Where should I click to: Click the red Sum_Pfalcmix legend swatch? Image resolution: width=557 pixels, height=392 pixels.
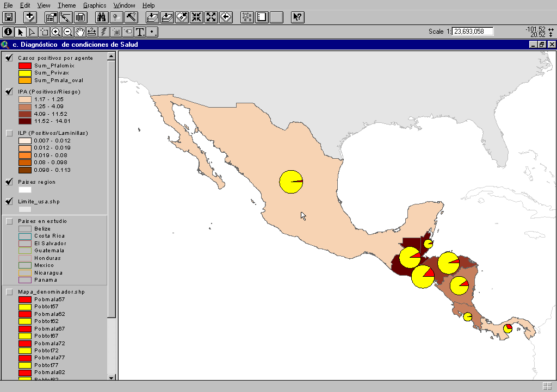click(x=25, y=65)
